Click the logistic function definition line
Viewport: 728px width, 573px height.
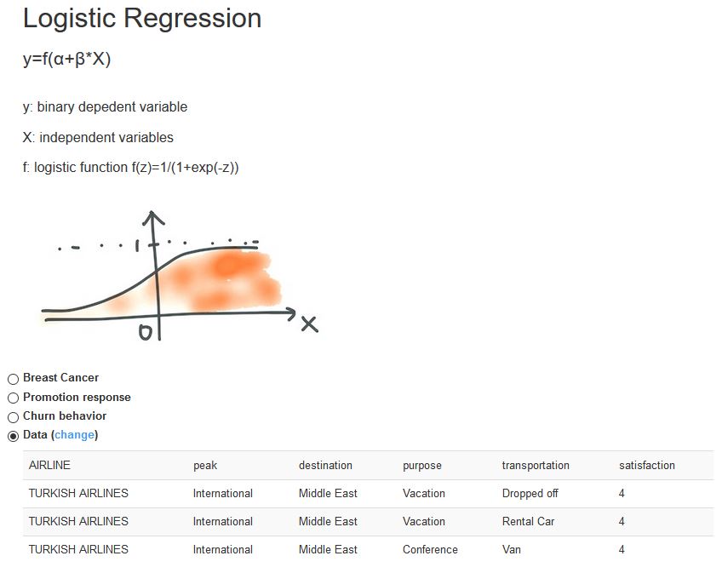131,168
